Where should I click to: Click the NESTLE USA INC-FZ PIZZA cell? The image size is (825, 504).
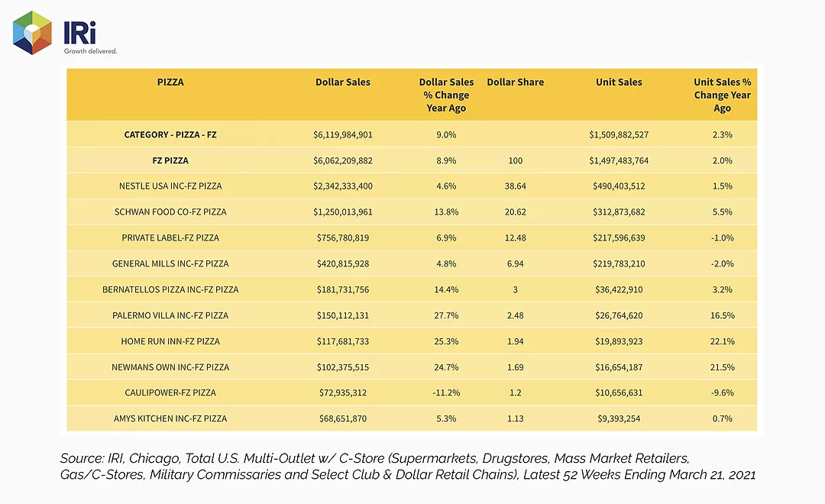(x=170, y=186)
